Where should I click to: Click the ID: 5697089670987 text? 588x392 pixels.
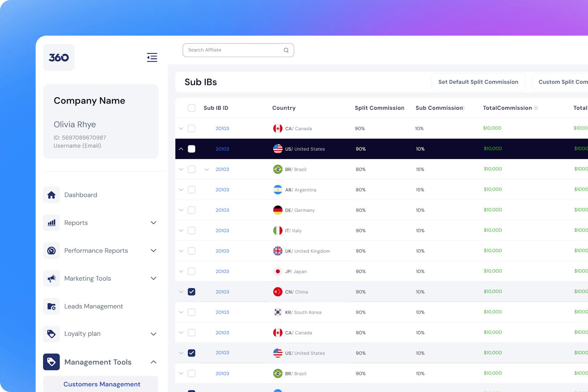[80, 138]
